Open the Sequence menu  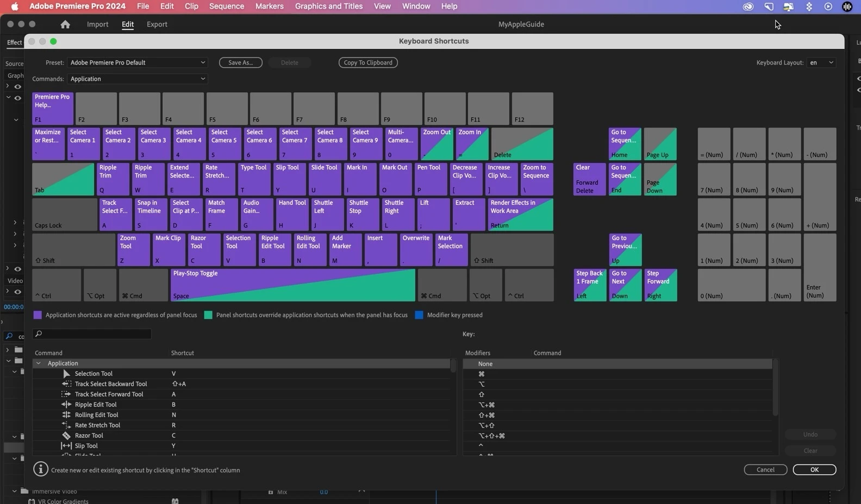(x=227, y=7)
